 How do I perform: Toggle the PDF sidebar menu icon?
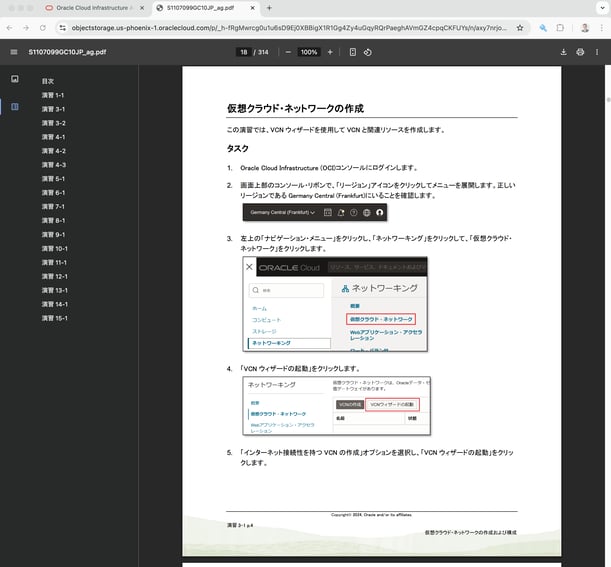coord(14,52)
